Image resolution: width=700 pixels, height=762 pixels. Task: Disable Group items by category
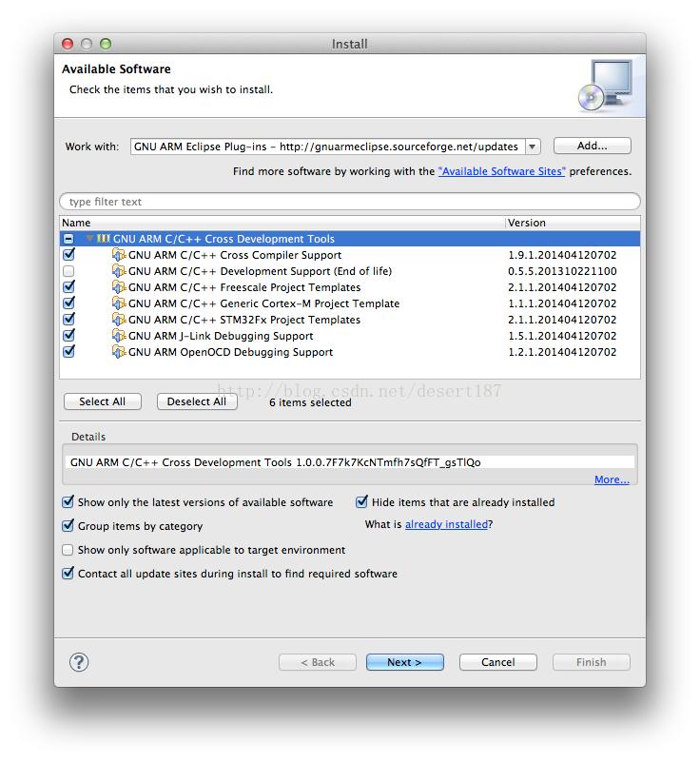pyautogui.click(x=68, y=525)
